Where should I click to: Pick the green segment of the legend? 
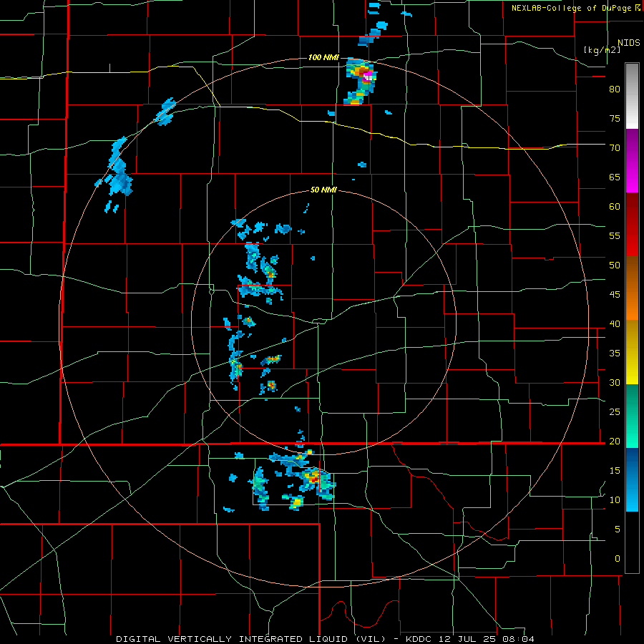(x=632, y=416)
